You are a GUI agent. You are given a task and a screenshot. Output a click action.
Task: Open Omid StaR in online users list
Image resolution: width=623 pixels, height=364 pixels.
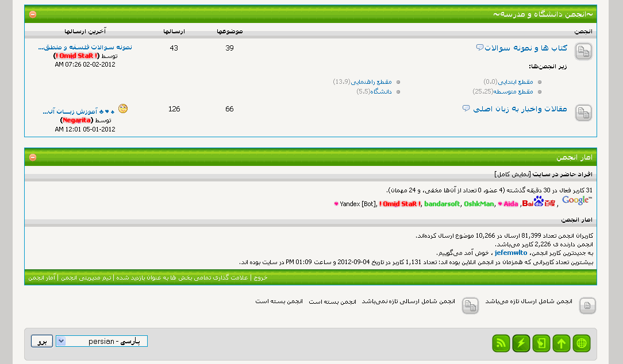(399, 204)
